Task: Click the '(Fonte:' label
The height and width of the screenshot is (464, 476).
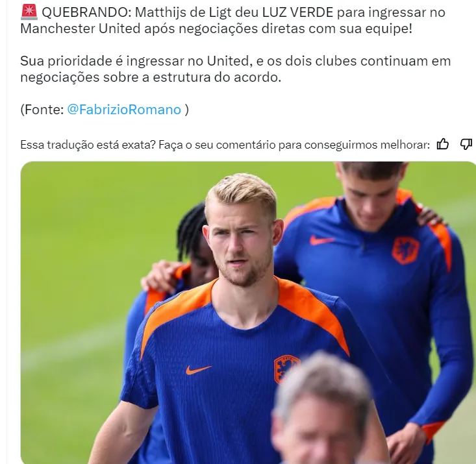Action: [42, 110]
